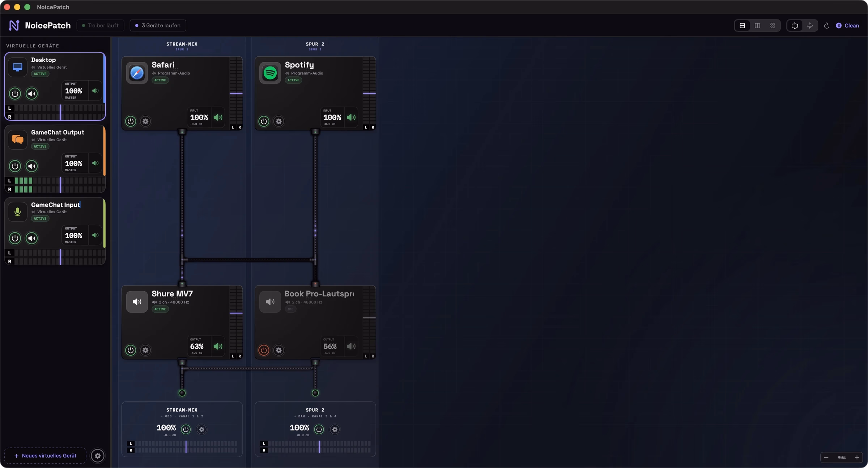The width and height of the screenshot is (868, 468).
Task: Click the align/distribute icon in toolbar
Action: pyautogui.click(x=810, y=26)
